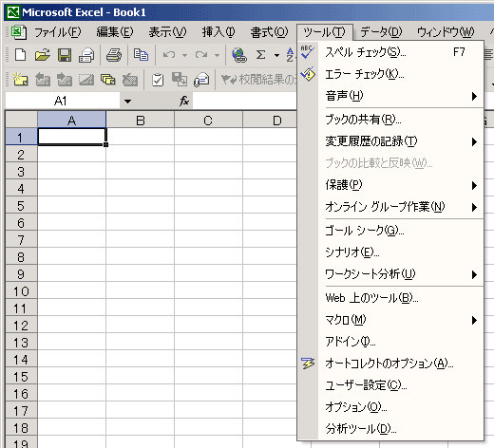
Task: Select row 5 header
Action: [21, 206]
